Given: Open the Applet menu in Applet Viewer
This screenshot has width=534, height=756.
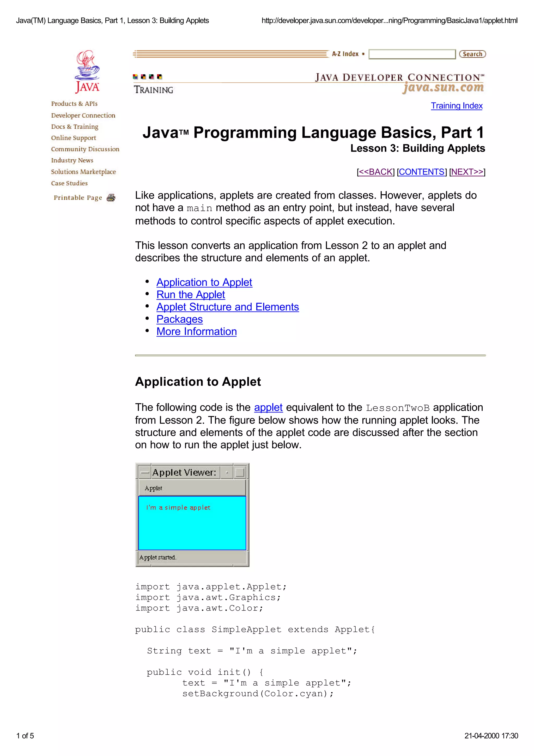Looking at the screenshot, I should 153,488.
